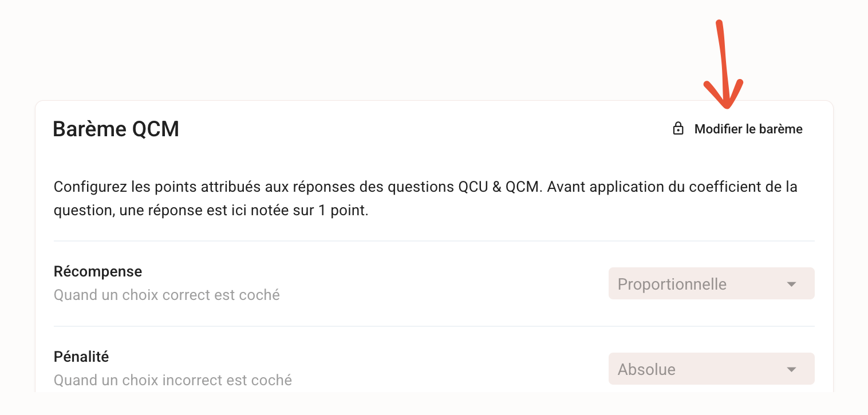Click the words QCU & QCM in the description
The width and height of the screenshot is (868, 415).
(499, 187)
